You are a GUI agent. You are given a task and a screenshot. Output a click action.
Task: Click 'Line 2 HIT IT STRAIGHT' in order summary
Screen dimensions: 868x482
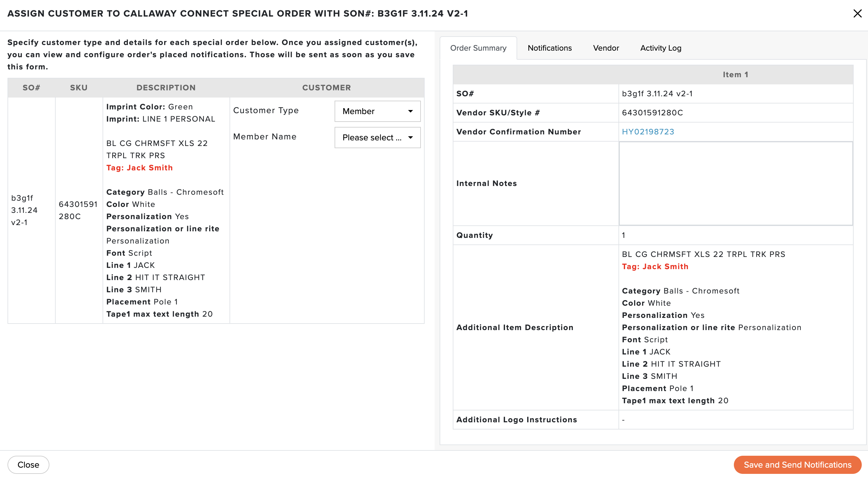click(x=671, y=364)
